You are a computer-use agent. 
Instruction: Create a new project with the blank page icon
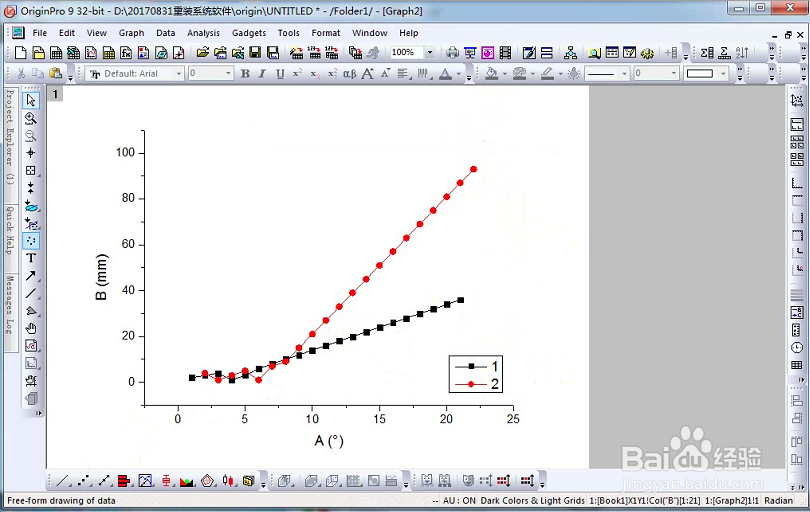[x=21, y=52]
